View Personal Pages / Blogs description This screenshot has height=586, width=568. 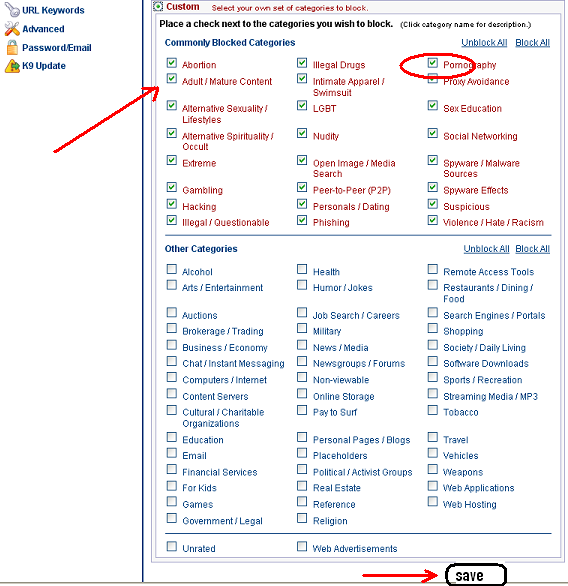click(361, 440)
